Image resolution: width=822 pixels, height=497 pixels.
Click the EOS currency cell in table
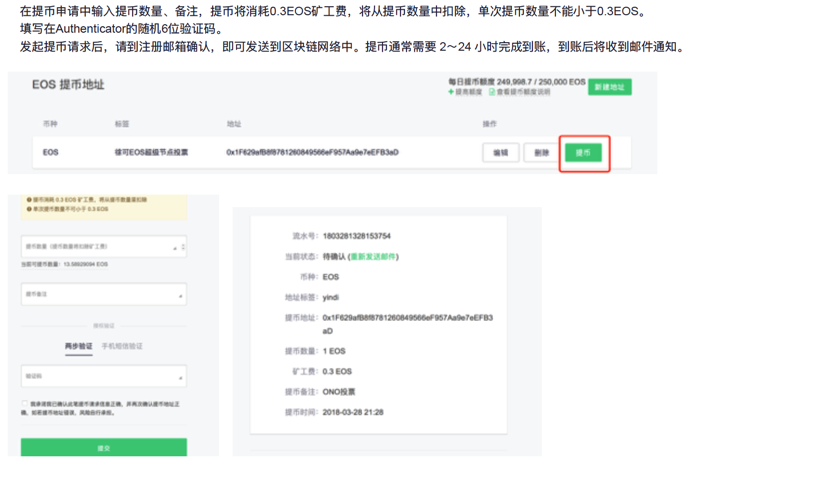(50, 152)
